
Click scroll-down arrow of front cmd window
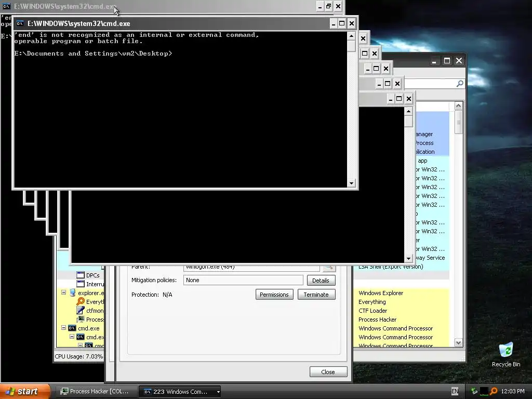pos(351,183)
